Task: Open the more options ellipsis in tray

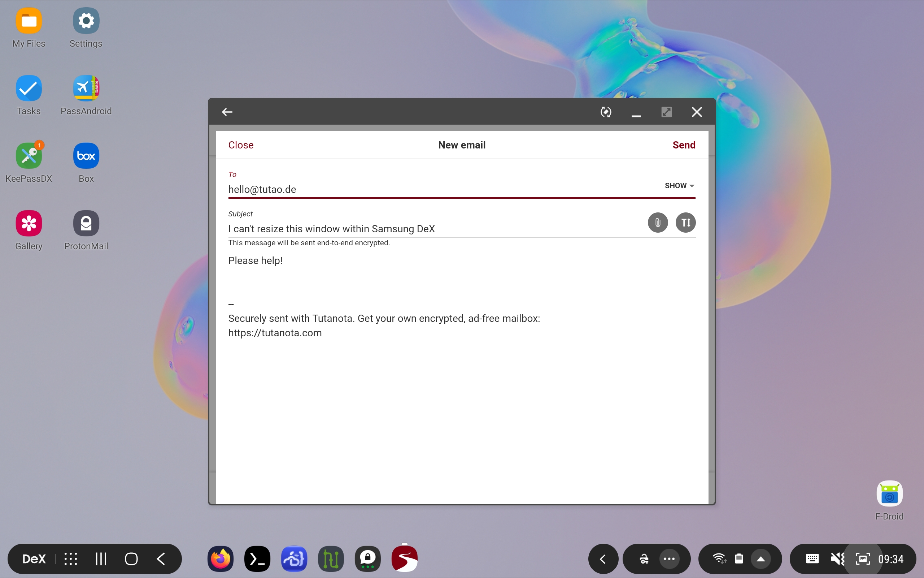Action: coord(669,559)
